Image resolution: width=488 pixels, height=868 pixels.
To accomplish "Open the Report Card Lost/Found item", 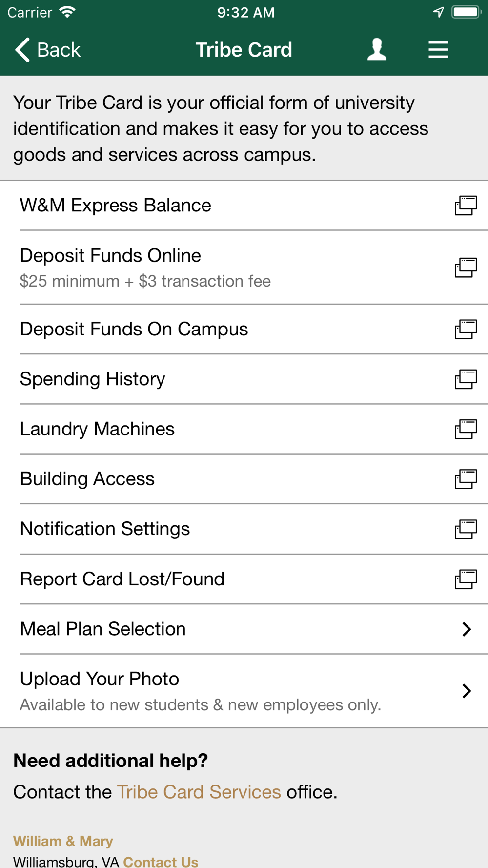I will 244,579.
